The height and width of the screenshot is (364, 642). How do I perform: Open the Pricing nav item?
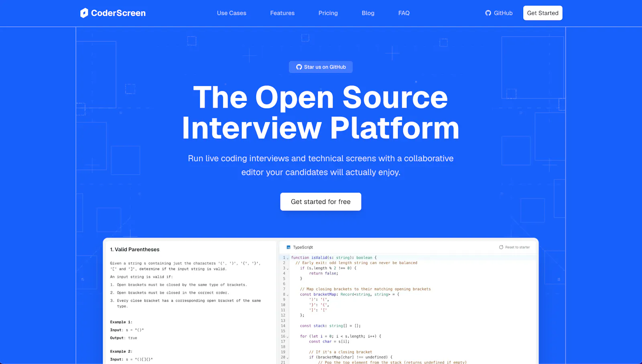[328, 13]
